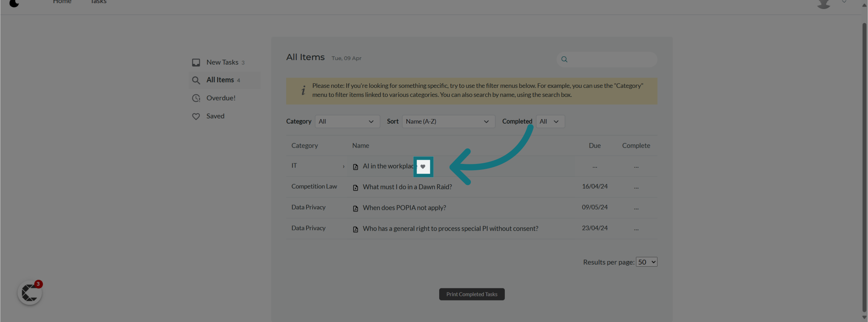Click the heart save icon beside AI in the workplace
This screenshot has width=868, height=322.
pos(423,167)
